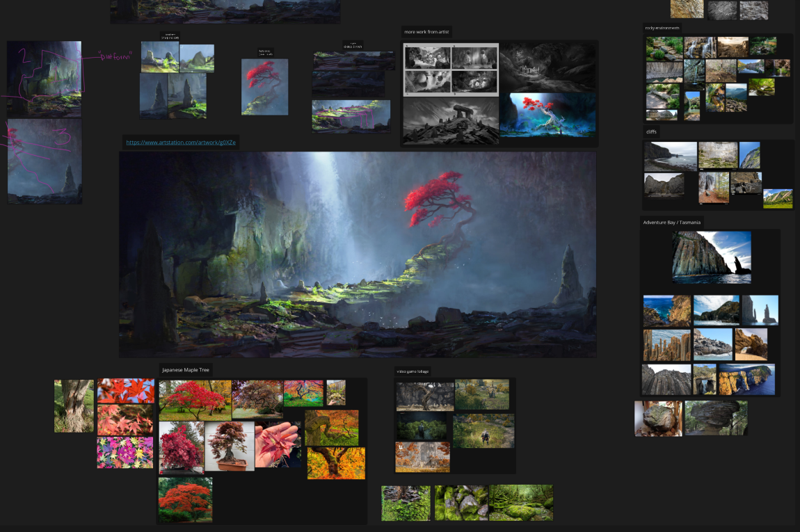Select the coastal cliff with beach photo in cliffs
Screen dimensions: 800x532
[x=671, y=156]
